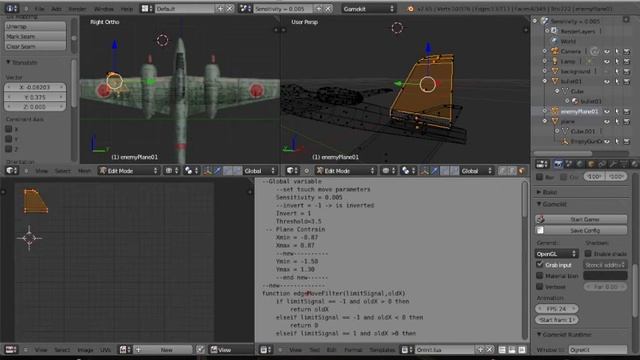This screenshot has width=640, height=360.
Task: Toggle Camera visibility eye in outliner
Action: pos(607,51)
